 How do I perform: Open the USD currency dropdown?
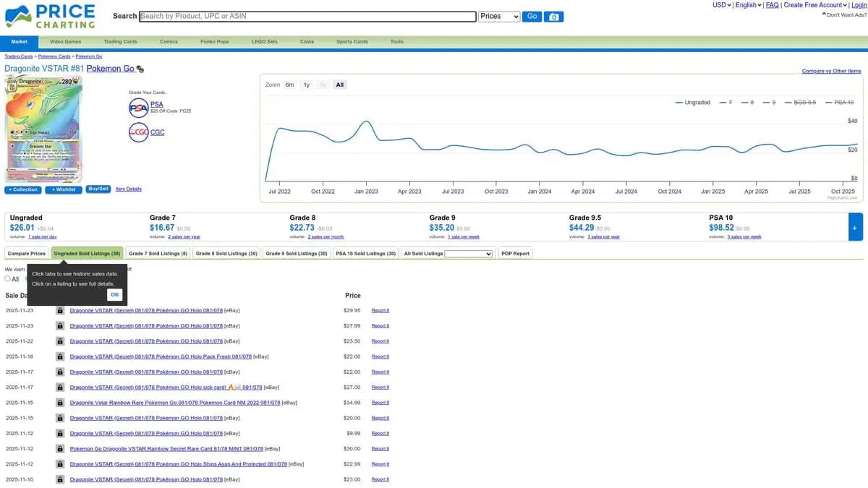(721, 5)
